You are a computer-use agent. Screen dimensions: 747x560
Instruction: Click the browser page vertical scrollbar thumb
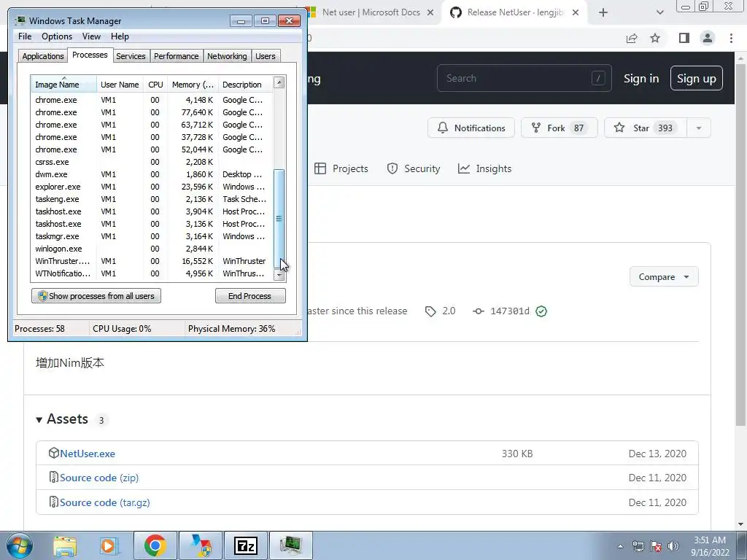tap(741, 245)
